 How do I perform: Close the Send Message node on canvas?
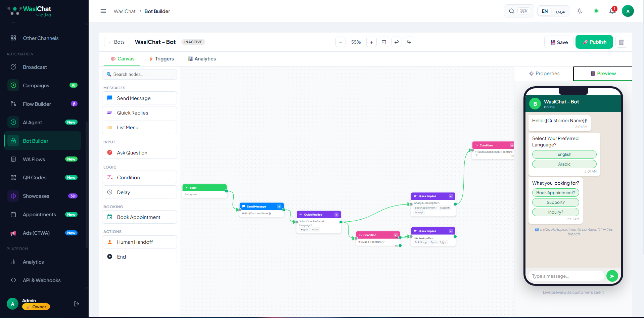279,207
